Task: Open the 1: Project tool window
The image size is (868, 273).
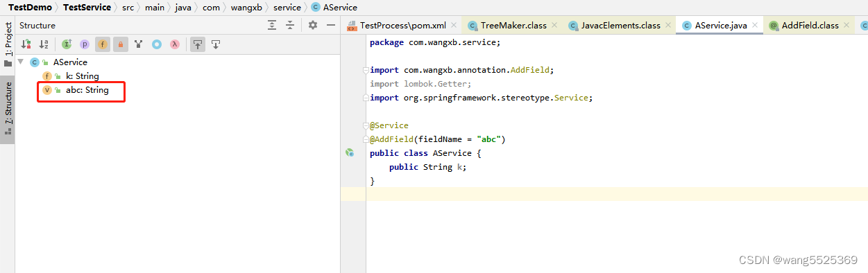Action: (x=8, y=44)
